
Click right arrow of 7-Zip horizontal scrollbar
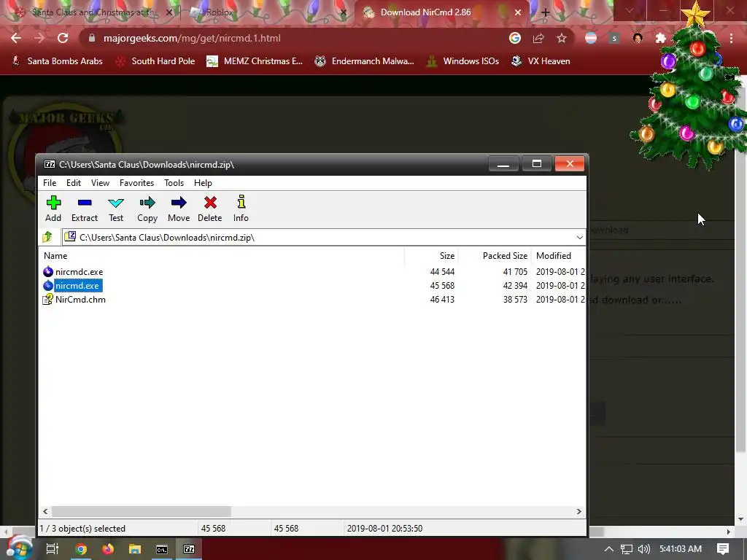click(578, 511)
